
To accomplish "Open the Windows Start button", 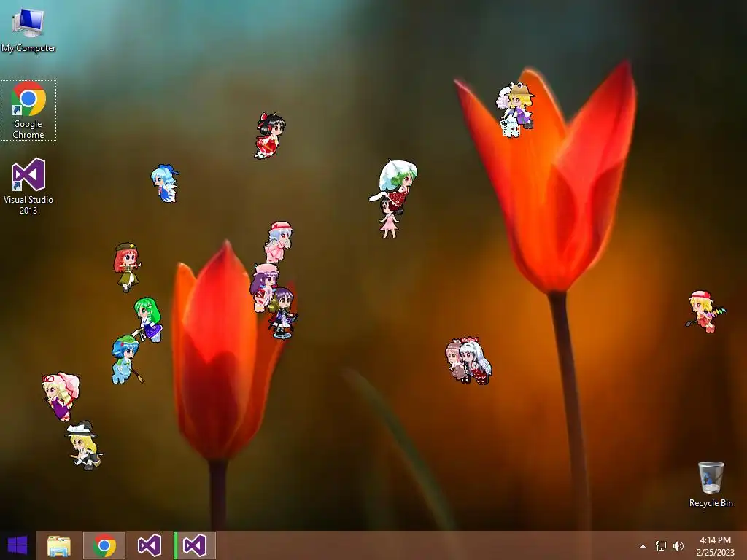I will [x=18, y=545].
